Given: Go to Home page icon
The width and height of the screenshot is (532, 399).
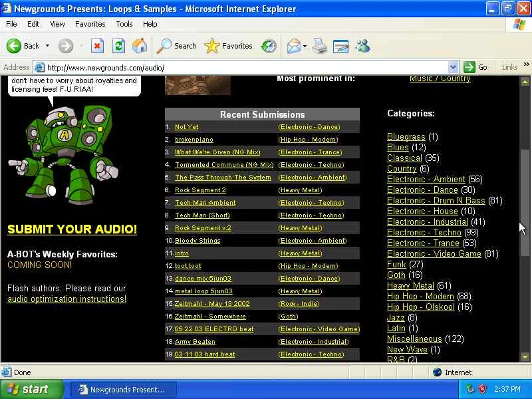Looking at the screenshot, I should [140, 46].
